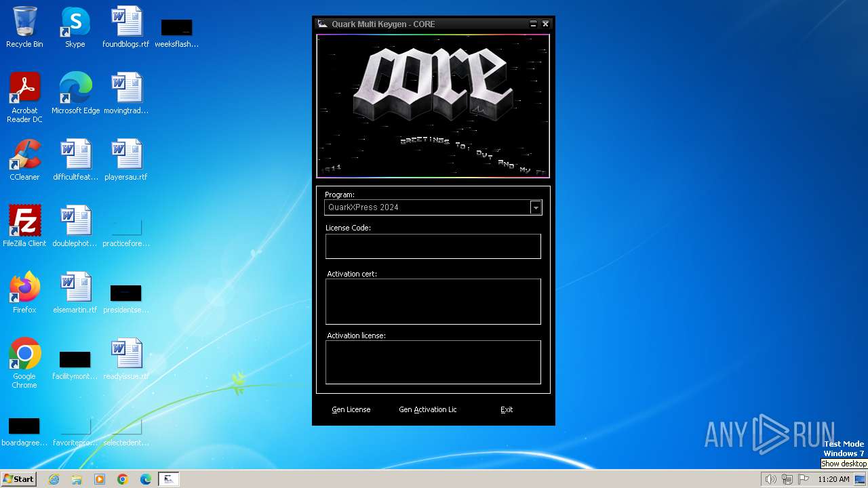Viewport: 868px width, 488px height.
Task: Select the practicefore desktop file
Action: pyautogui.click(x=126, y=232)
